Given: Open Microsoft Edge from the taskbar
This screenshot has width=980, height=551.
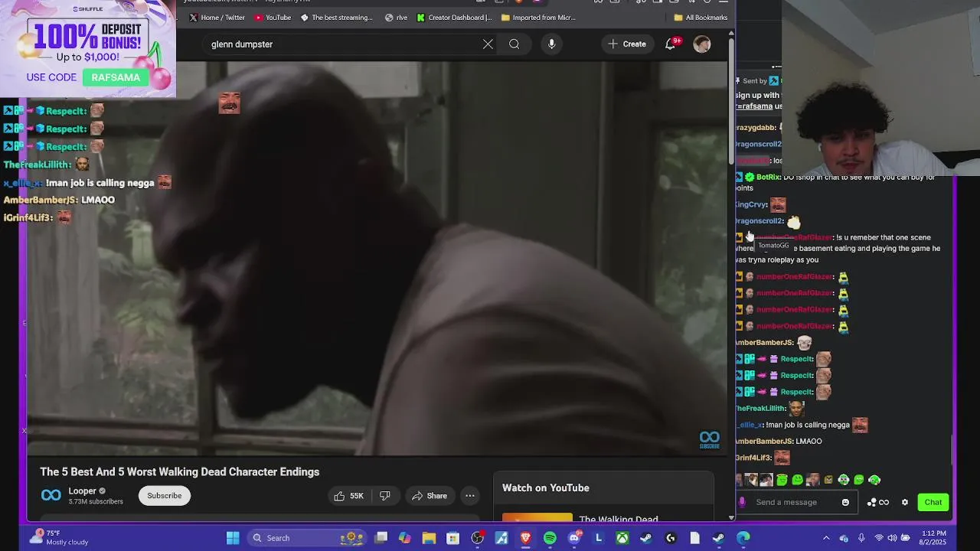Looking at the screenshot, I should click(x=743, y=538).
